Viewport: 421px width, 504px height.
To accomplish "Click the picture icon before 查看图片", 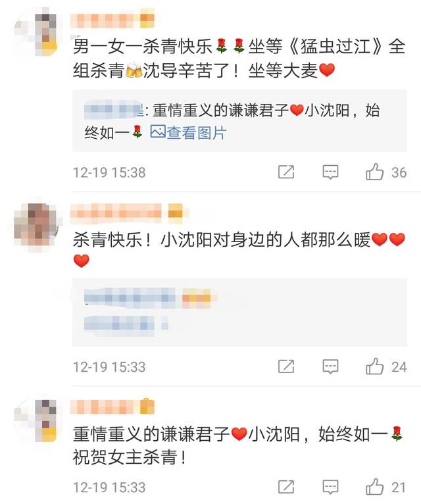I will point(158,132).
